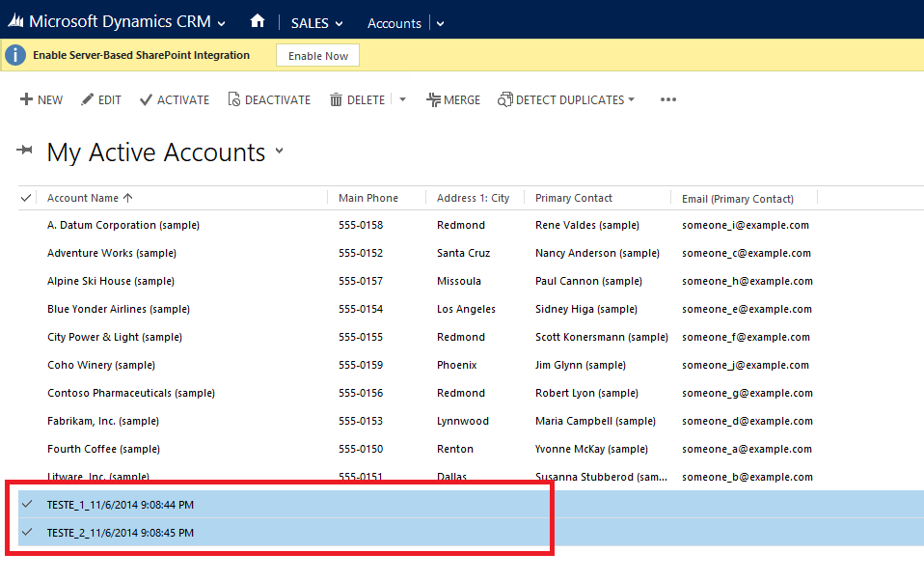This screenshot has width=924, height=581.
Task: Pin the My Active Accounts view
Action: coord(25,152)
